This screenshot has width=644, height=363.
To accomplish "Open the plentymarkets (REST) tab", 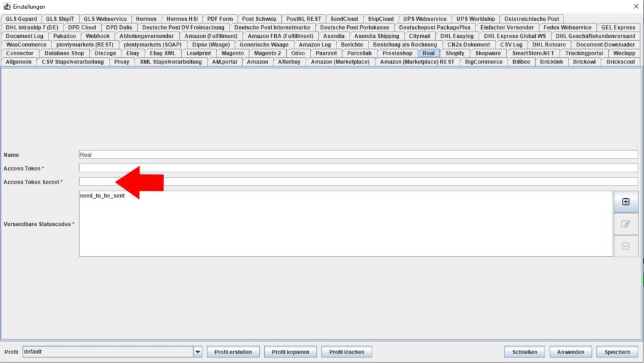I will coord(85,44).
